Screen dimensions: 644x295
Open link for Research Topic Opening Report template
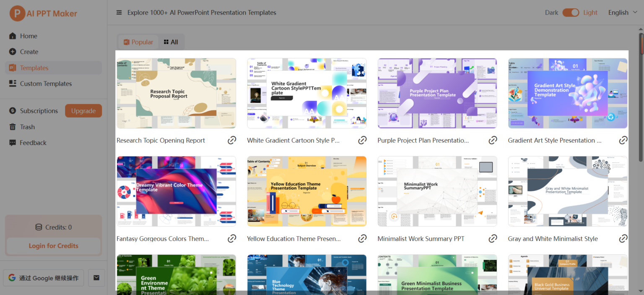(x=232, y=140)
